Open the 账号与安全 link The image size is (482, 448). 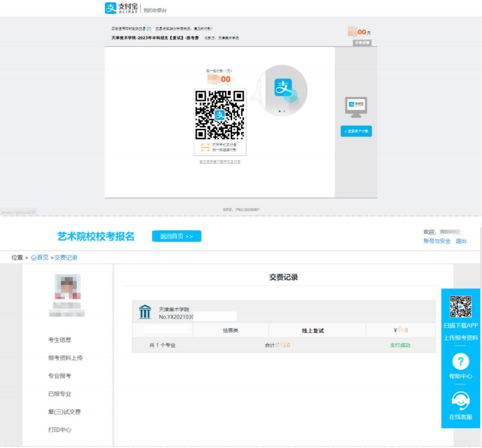[x=437, y=241]
